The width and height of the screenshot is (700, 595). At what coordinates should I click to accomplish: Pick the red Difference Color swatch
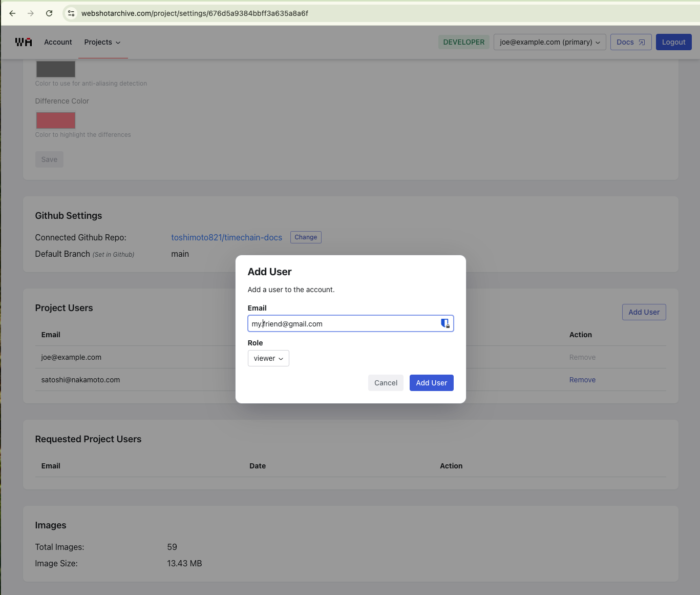click(x=56, y=120)
